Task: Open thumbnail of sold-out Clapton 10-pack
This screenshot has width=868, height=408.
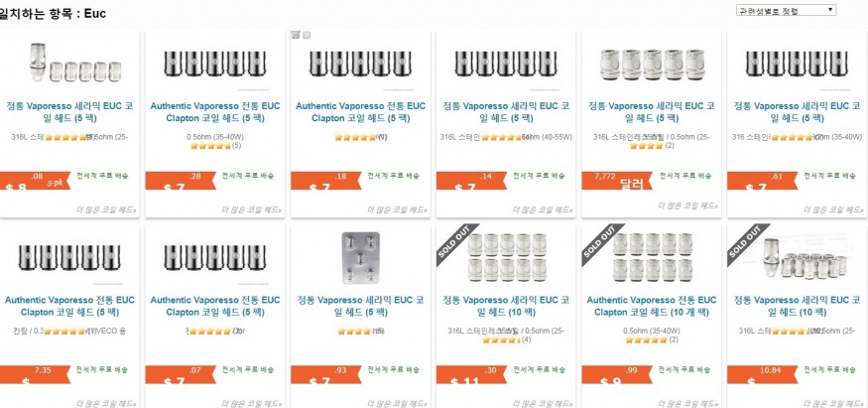Action: pyautogui.click(x=651, y=258)
